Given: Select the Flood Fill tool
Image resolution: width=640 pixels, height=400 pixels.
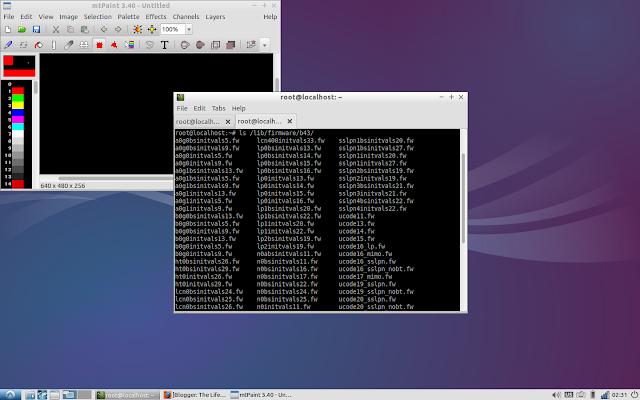Looking at the screenshot, I should [x=38, y=45].
